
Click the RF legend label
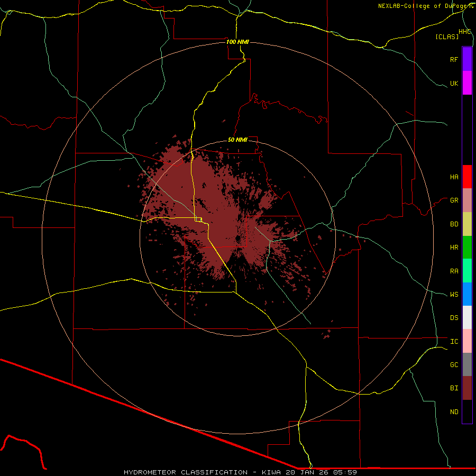coord(454,59)
